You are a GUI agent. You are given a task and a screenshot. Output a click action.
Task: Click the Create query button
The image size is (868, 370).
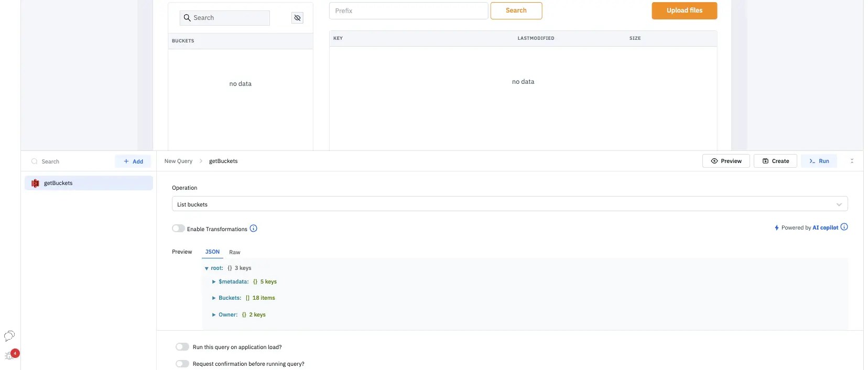[x=775, y=161]
